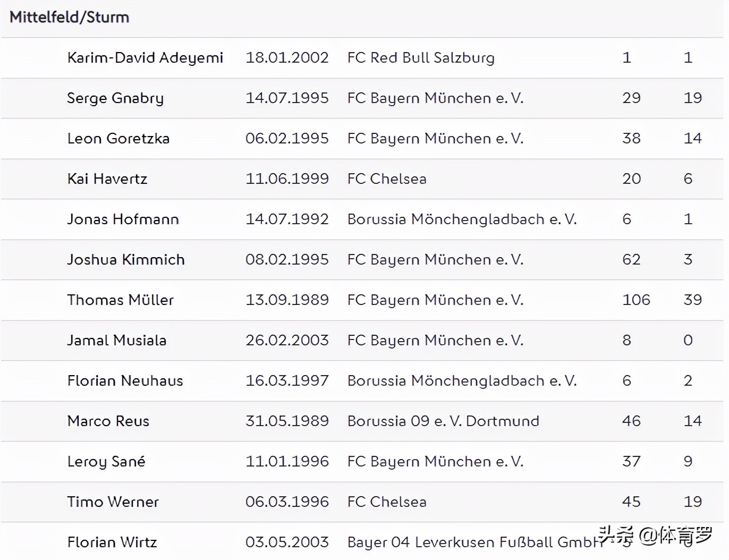Click the Mittelfeld/Sturm section heading
The image size is (729, 560).
69,17
